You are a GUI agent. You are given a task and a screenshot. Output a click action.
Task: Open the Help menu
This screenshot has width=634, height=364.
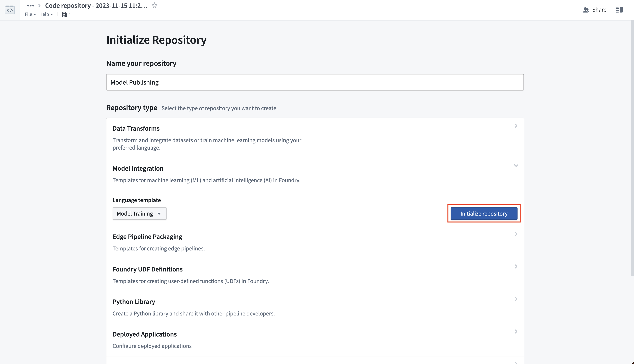pyautogui.click(x=46, y=14)
